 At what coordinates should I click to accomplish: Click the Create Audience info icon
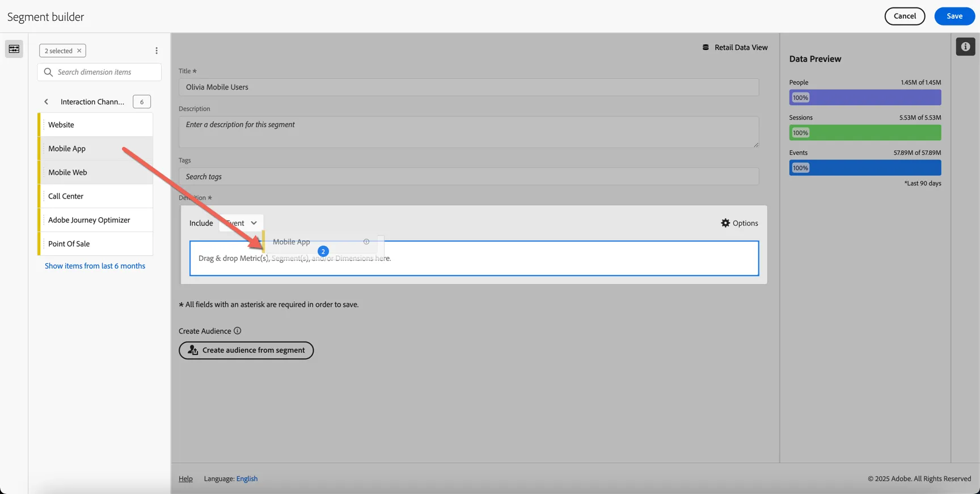click(x=238, y=331)
